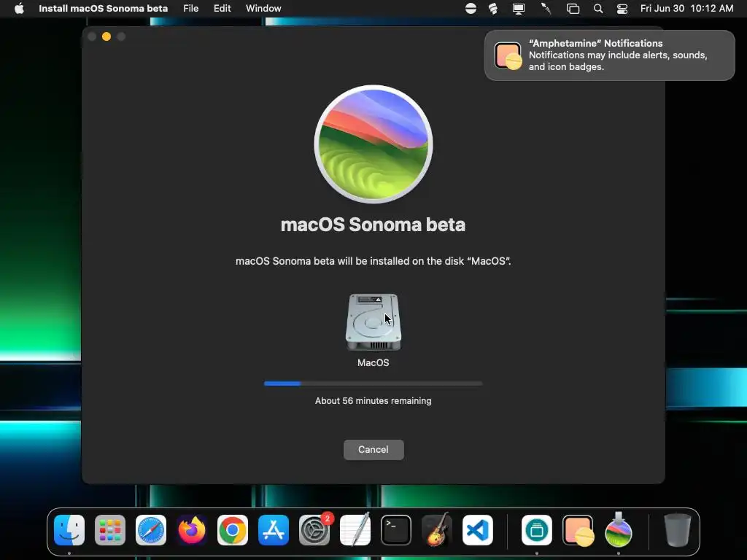
Task: Click the "About 56 minutes remaining" text
Action: [373, 401]
